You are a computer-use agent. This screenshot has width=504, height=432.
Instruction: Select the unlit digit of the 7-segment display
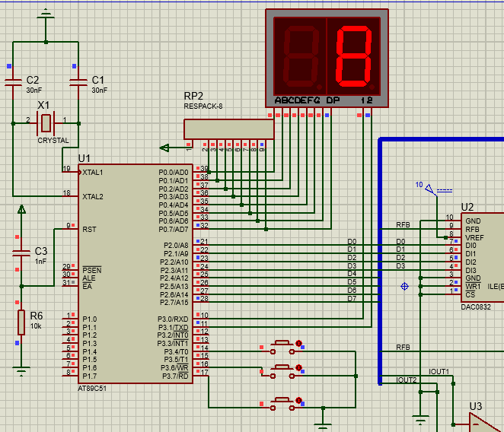pyautogui.click(x=301, y=56)
